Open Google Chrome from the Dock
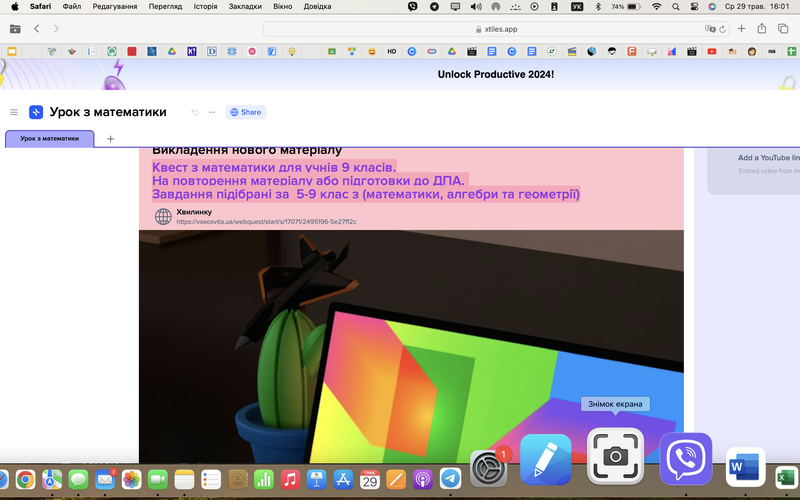Image resolution: width=800 pixels, height=500 pixels. tap(25, 479)
